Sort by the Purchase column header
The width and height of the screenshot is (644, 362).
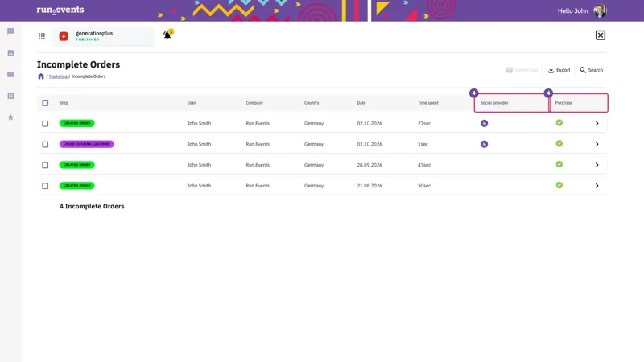click(x=563, y=103)
